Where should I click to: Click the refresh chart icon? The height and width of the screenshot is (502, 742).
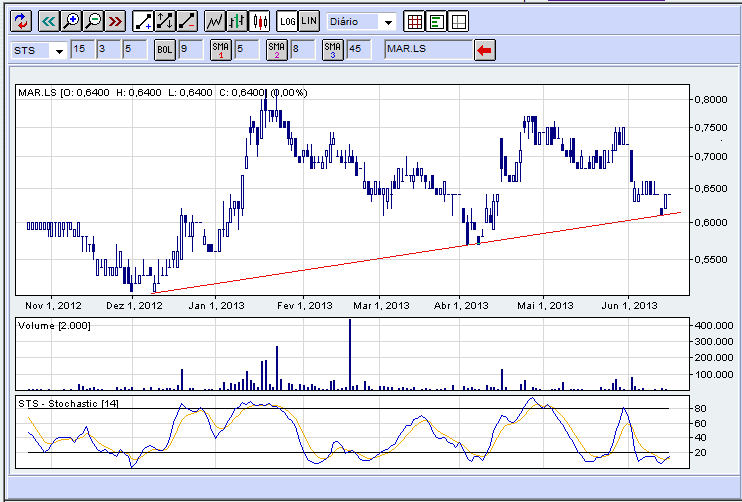[x=21, y=21]
